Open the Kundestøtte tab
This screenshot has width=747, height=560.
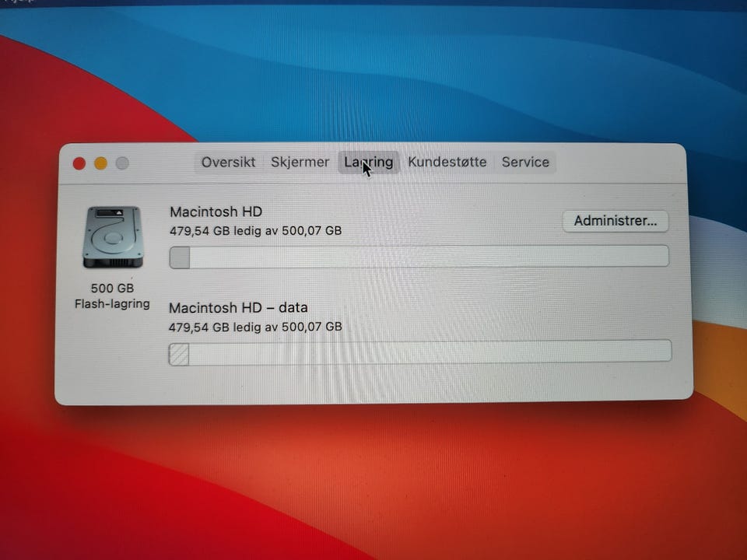click(447, 163)
